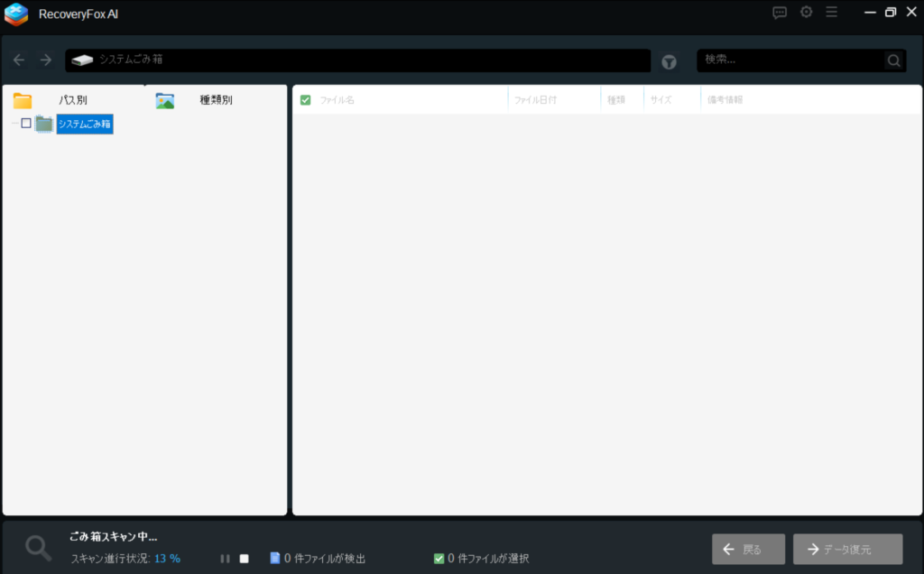The width and height of the screenshot is (924, 574).
Task: Switch to the パス別 tab
Action: 72,100
